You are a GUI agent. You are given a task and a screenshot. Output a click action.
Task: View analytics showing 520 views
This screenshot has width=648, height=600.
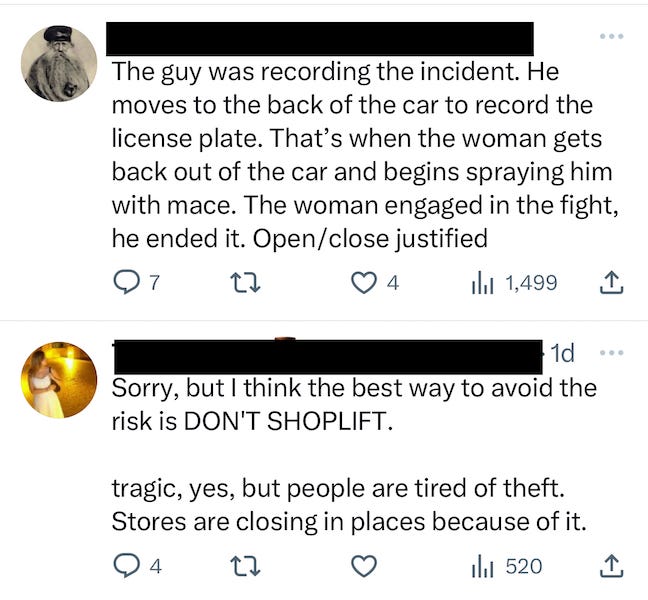point(507,566)
